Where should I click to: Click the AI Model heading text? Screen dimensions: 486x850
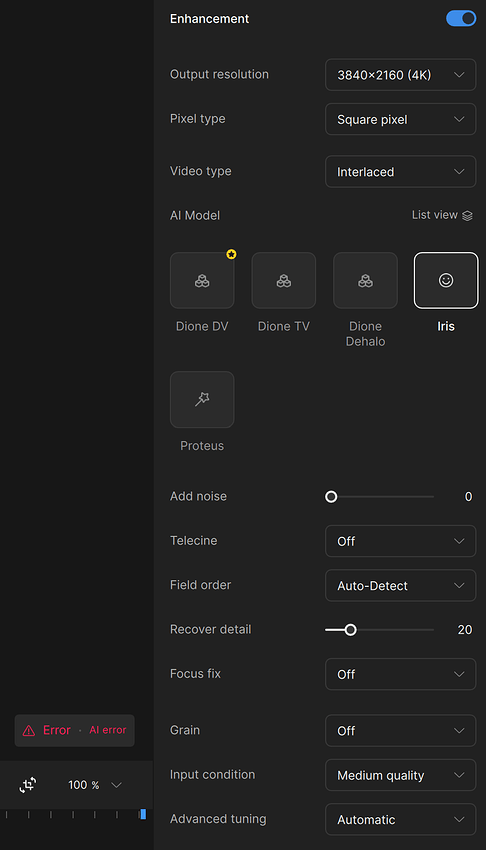pos(195,215)
